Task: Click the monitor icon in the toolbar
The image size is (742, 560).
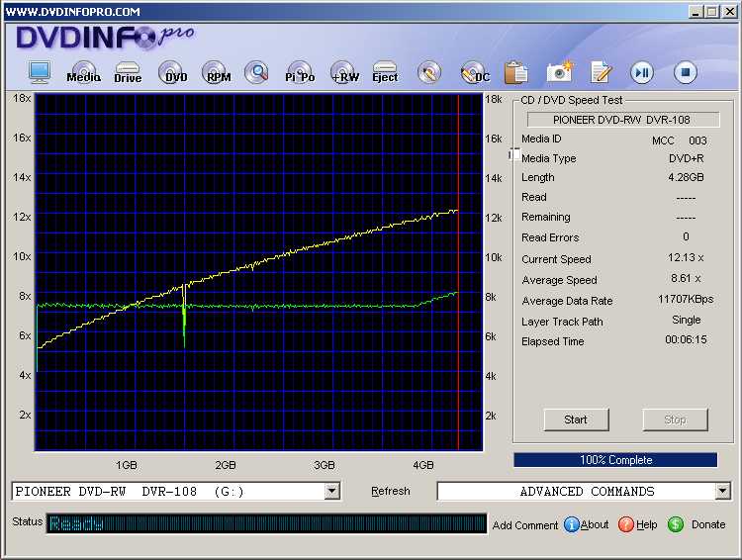Action: 40,72
